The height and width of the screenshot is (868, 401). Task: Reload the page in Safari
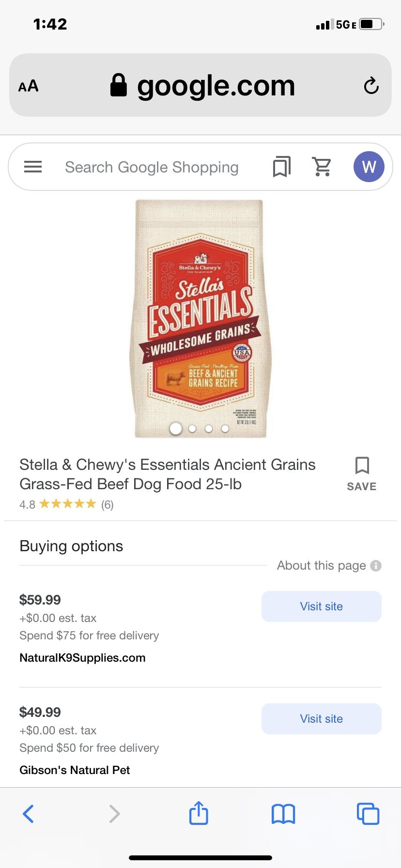click(x=371, y=86)
